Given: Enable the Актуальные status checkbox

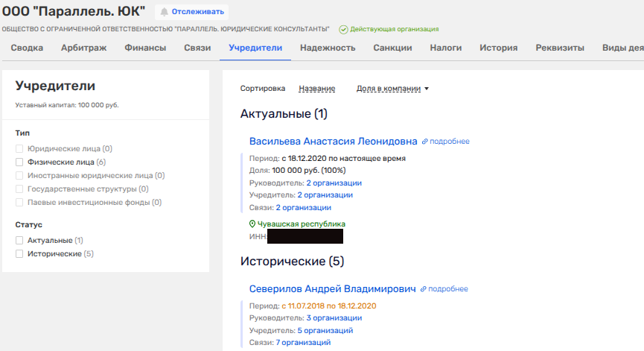Looking at the screenshot, I should pos(19,241).
